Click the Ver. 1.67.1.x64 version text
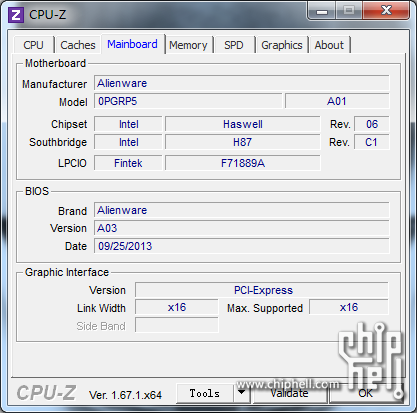Screen dimensions: 417x413 coord(125,395)
